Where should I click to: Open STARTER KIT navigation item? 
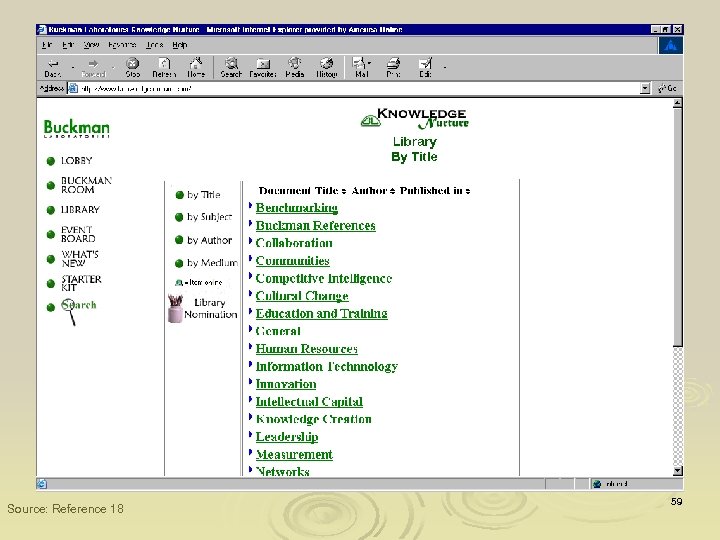tap(81, 283)
